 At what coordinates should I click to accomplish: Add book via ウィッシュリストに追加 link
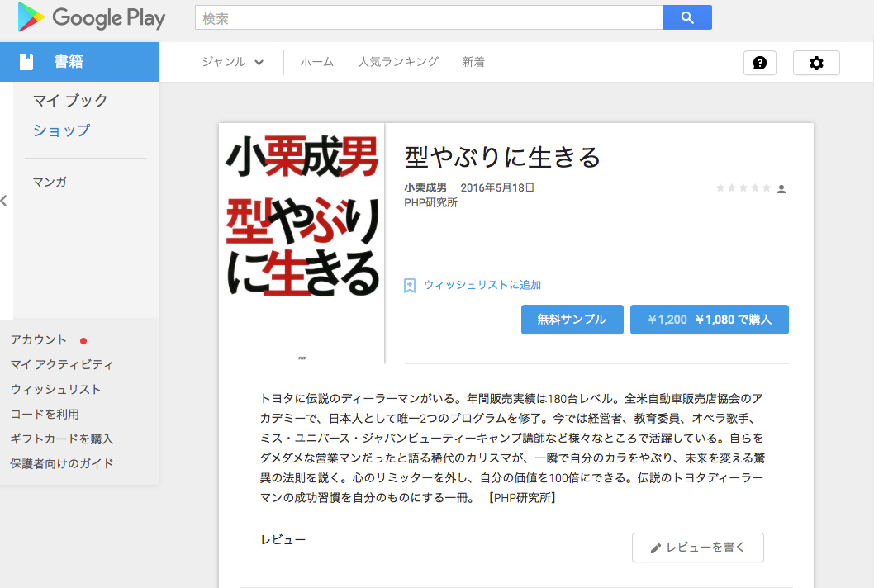482,285
